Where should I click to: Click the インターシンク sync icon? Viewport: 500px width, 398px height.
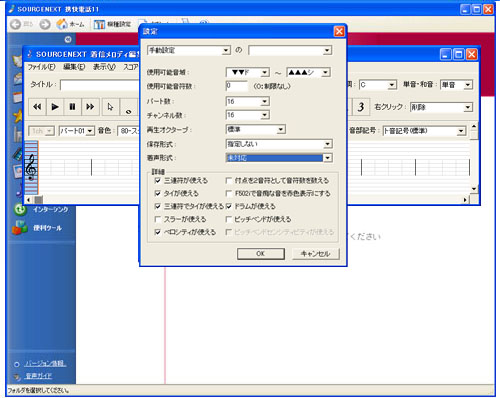coord(20,209)
